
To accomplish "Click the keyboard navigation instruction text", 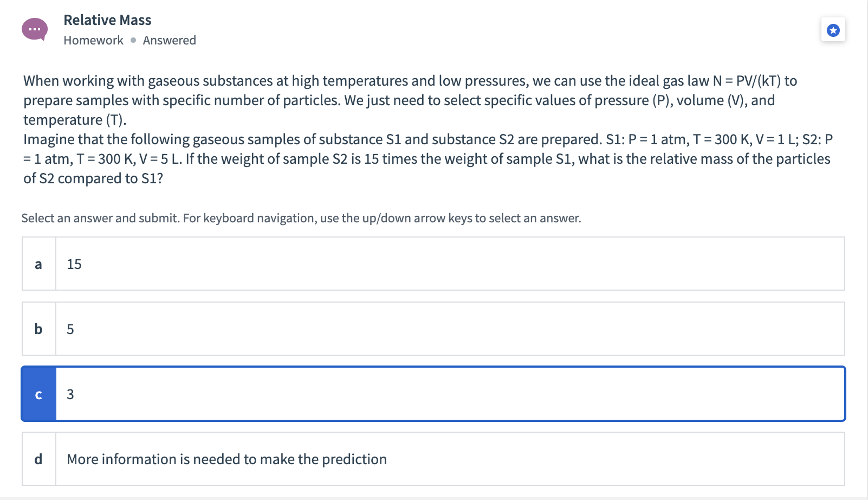I will (x=301, y=218).
